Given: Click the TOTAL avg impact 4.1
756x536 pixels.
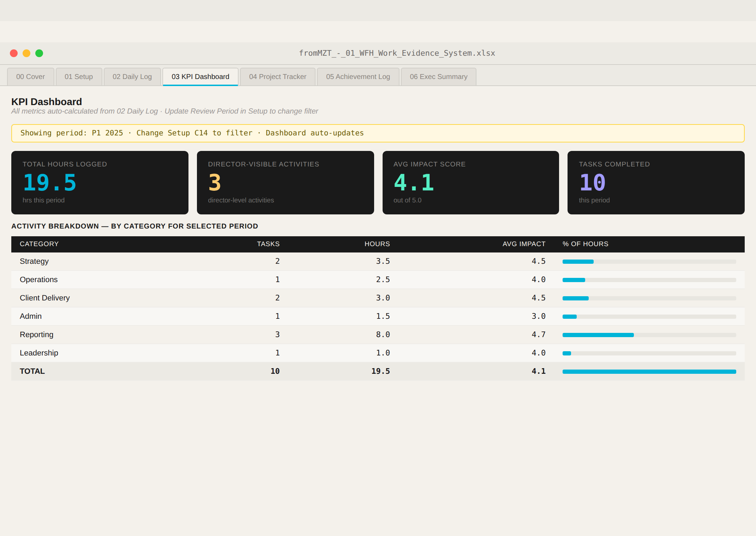Looking at the screenshot, I should (x=539, y=371).
